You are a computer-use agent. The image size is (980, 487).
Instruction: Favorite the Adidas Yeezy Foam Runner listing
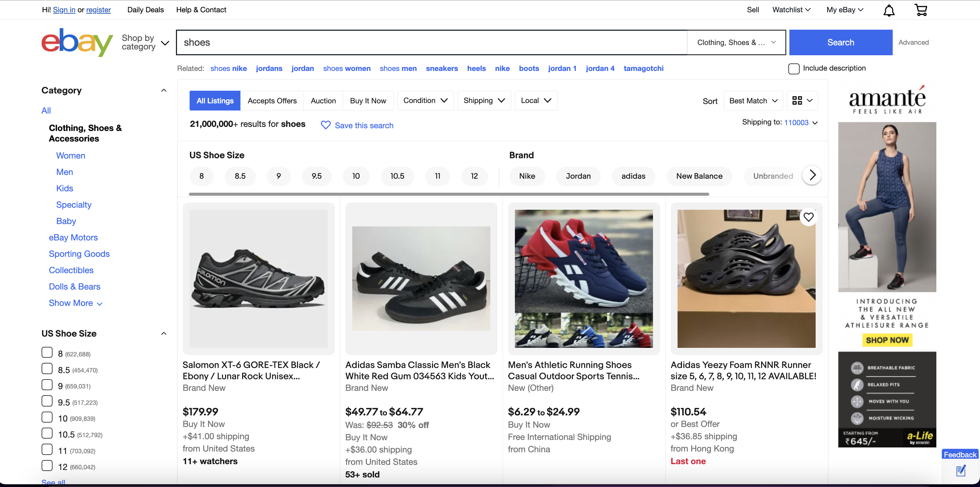(x=809, y=217)
